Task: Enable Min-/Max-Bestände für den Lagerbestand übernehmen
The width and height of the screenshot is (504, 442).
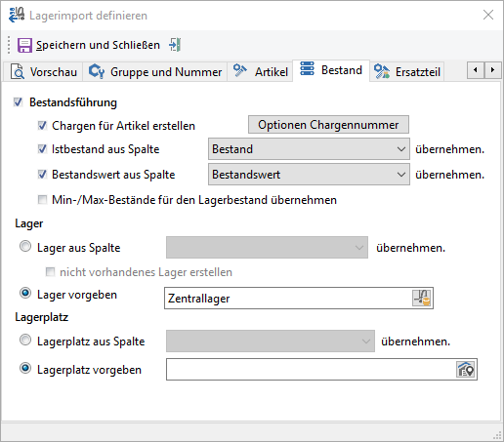Action: [x=42, y=200]
